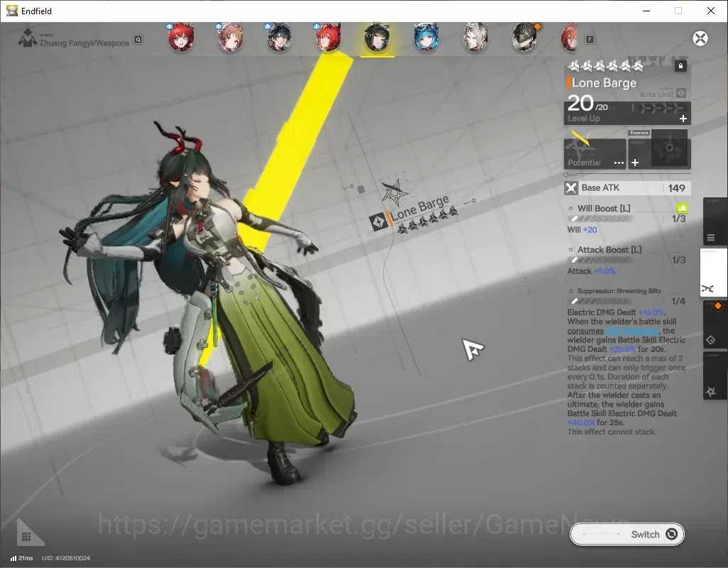This screenshot has width=728, height=568.
Task: Open the top sidebar tab with list icon
Action: 715,222
